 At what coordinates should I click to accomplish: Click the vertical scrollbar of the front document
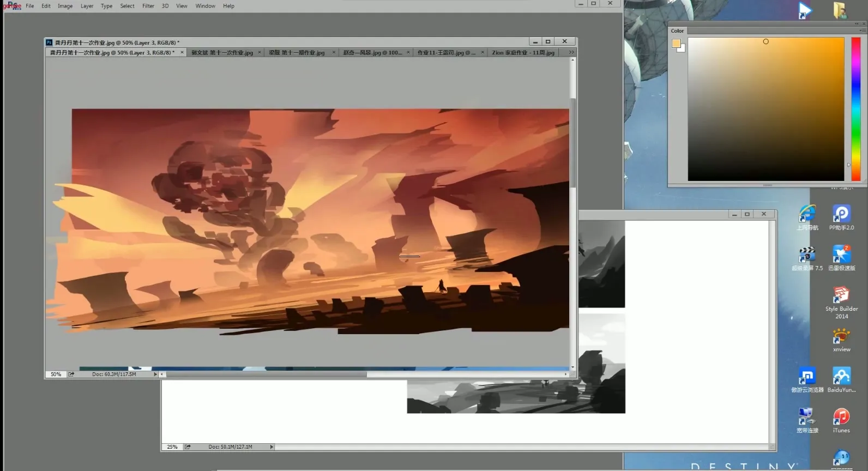[x=572, y=143]
